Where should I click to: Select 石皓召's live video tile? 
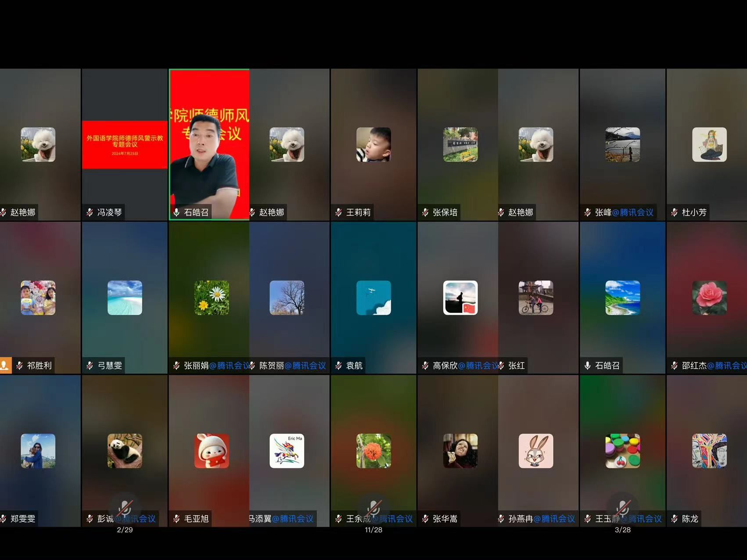tap(209, 145)
